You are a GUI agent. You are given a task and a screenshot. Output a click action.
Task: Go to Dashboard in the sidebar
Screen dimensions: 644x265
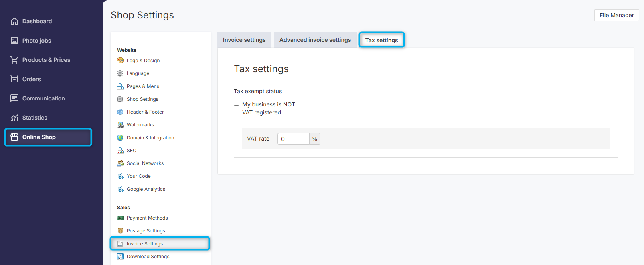[37, 21]
